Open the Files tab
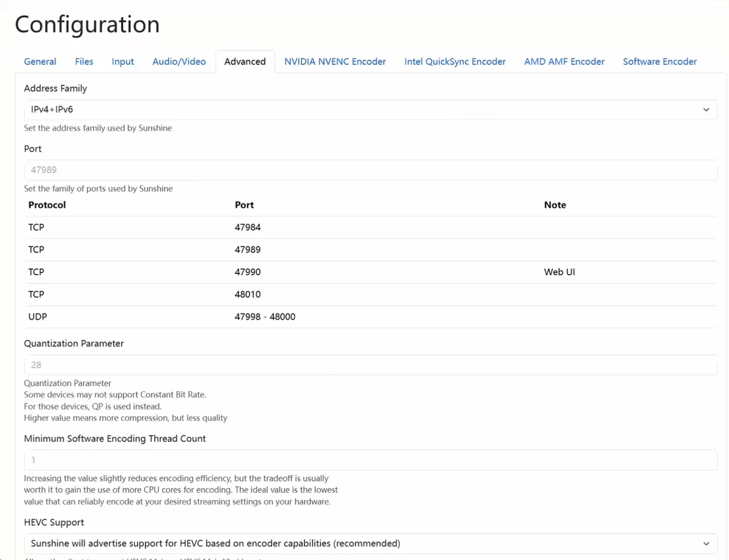This screenshot has height=560, width=729. pyautogui.click(x=84, y=62)
